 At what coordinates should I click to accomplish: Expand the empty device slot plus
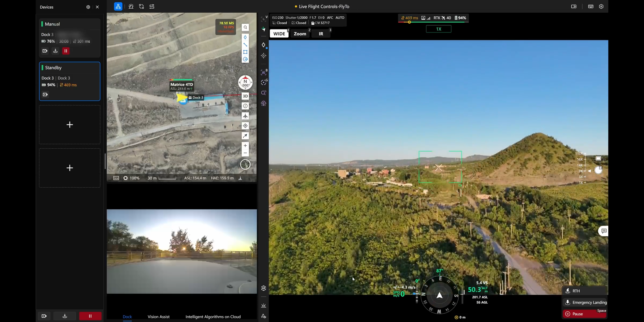(70, 125)
